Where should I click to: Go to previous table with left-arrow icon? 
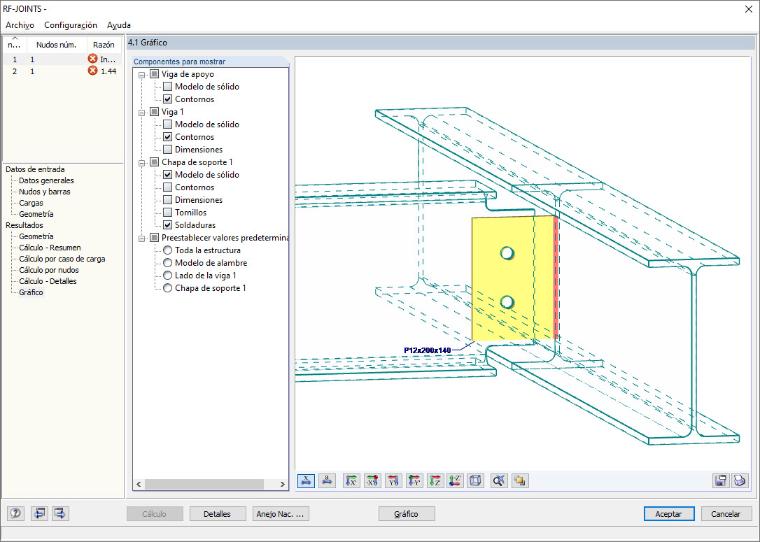pos(39,513)
